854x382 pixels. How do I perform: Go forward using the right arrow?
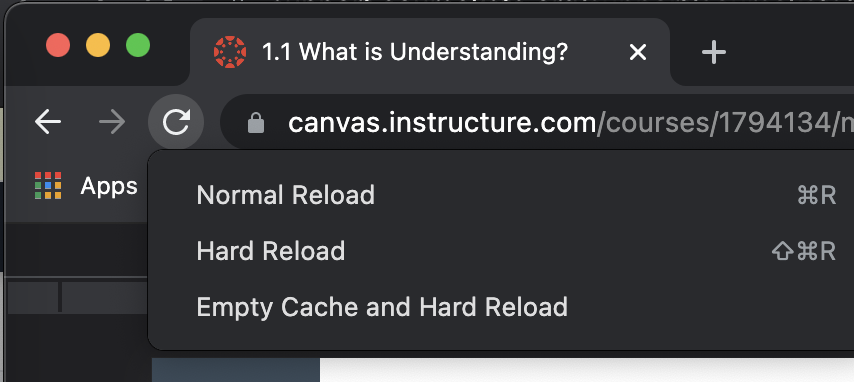pos(112,122)
